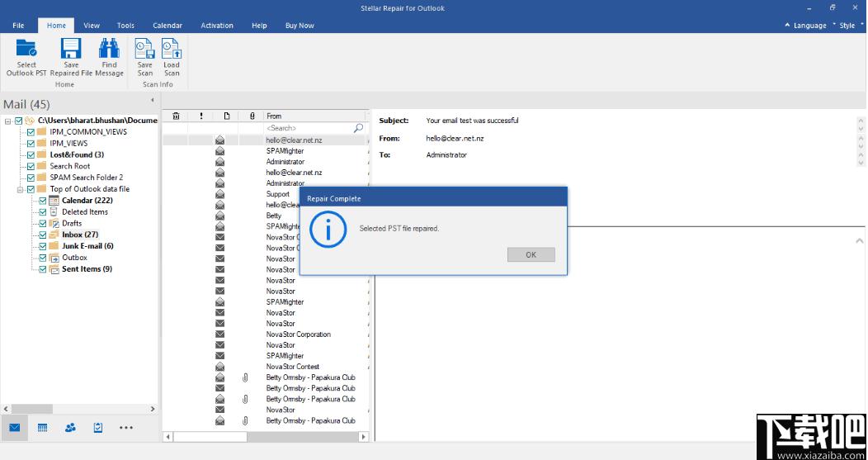The width and height of the screenshot is (868, 460).
Task: Click Outbox folder icon in tree
Action: click(x=54, y=258)
